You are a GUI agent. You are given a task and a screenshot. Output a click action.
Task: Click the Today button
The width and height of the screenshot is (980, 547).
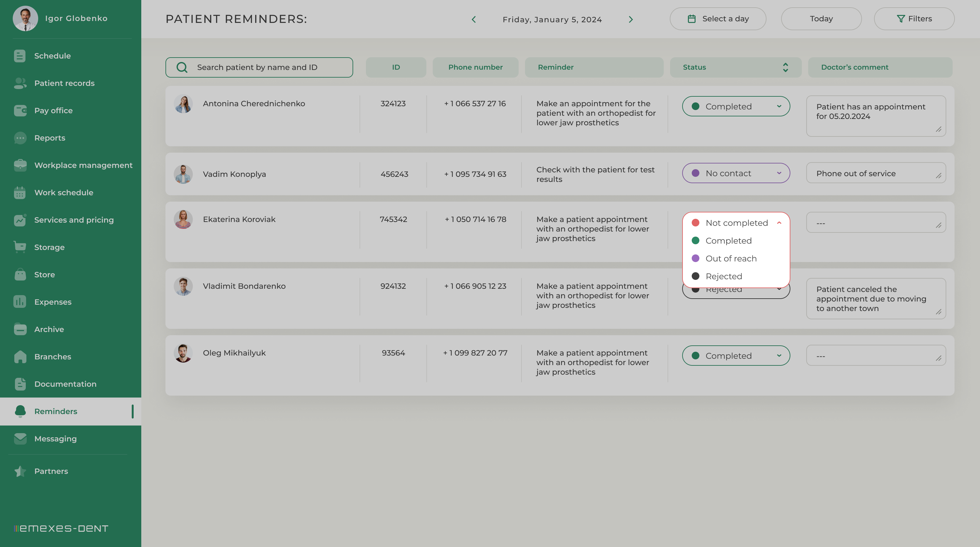(x=821, y=19)
